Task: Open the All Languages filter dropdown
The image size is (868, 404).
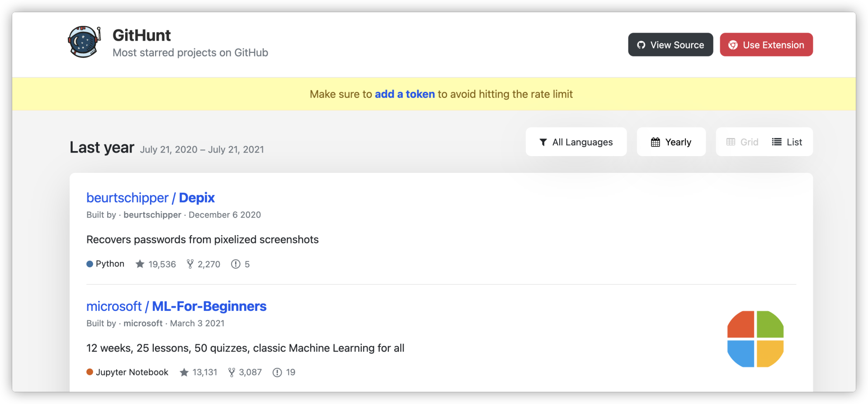Action: (x=576, y=142)
